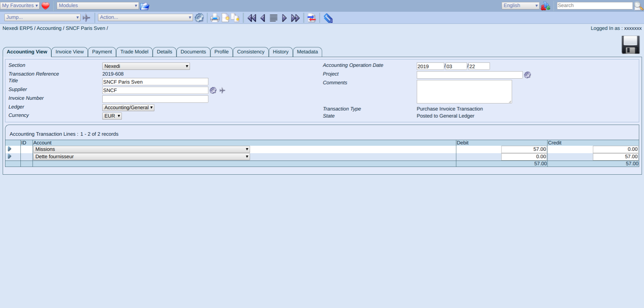Click the day field 22
Screen dimensions: 644x308
click(479, 66)
